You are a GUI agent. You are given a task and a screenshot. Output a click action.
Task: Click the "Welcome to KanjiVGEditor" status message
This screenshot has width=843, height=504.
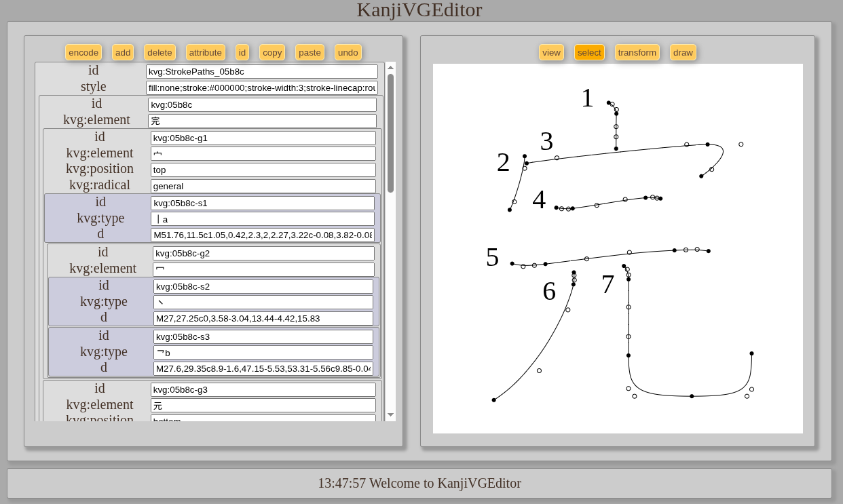[x=445, y=483]
